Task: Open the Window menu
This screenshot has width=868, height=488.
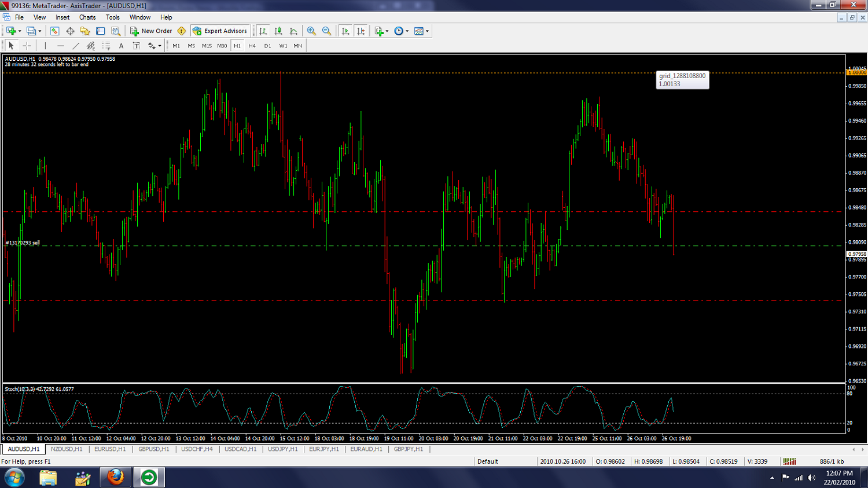Action: (140, 17)
